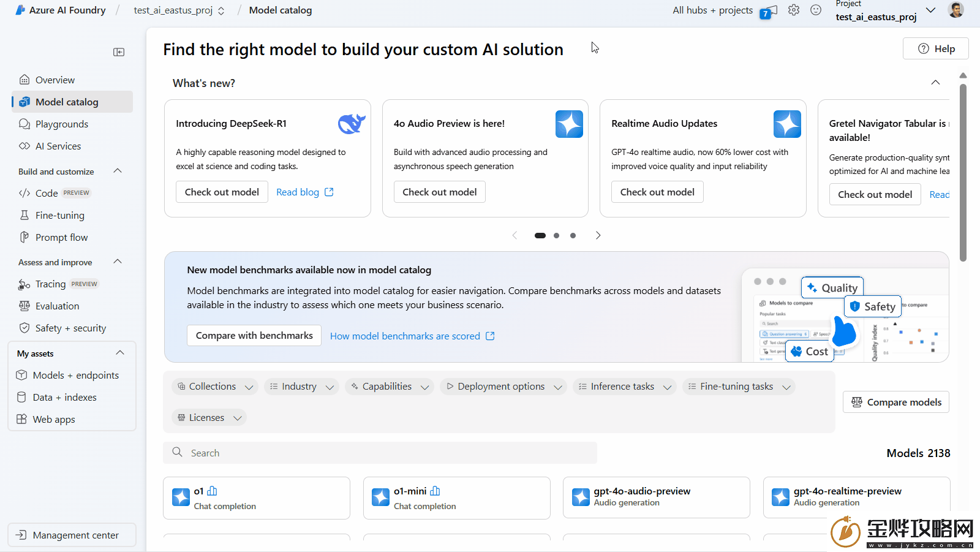Image resolution: width=980 pixels, height=552 pixels.
Task: Click Check out model for Realtime Audio
Action: tap(657, 192)
